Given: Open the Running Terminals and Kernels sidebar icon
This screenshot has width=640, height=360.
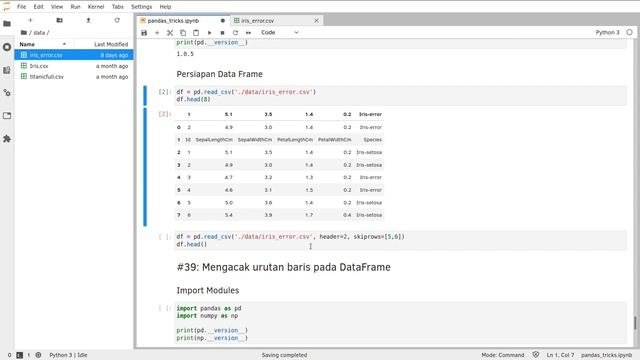Looking at the screenshot, I should pos(7,47).
